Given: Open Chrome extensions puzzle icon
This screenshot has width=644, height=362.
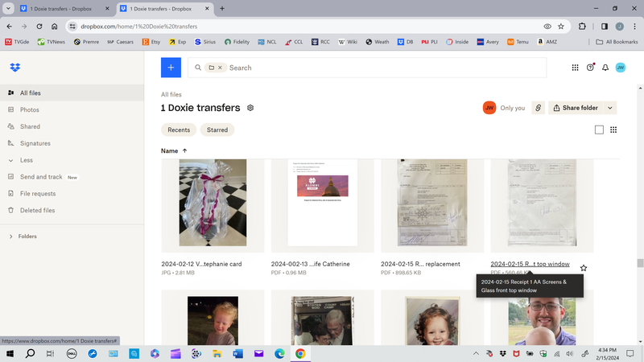Looking at the screenshot, I should point(582,27).
